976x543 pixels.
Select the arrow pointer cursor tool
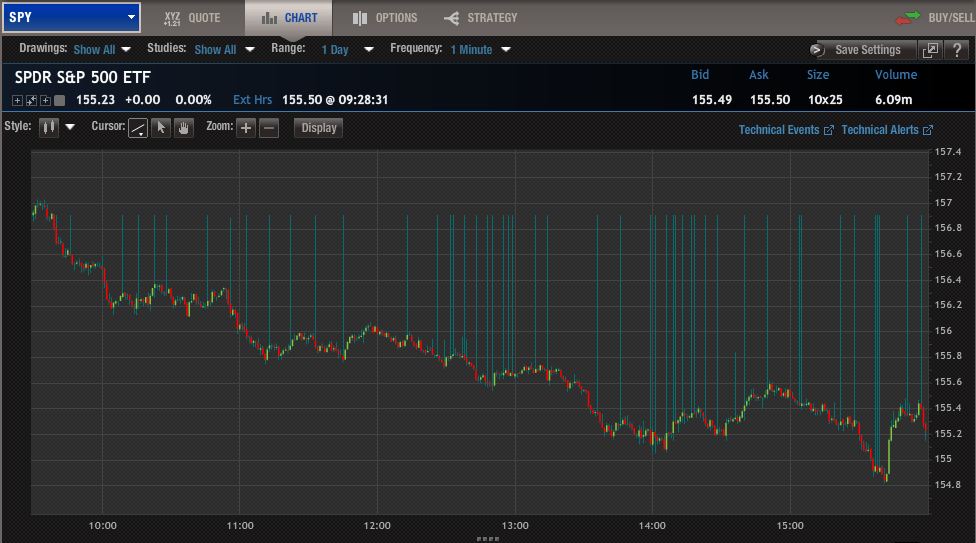click(161, 128)
